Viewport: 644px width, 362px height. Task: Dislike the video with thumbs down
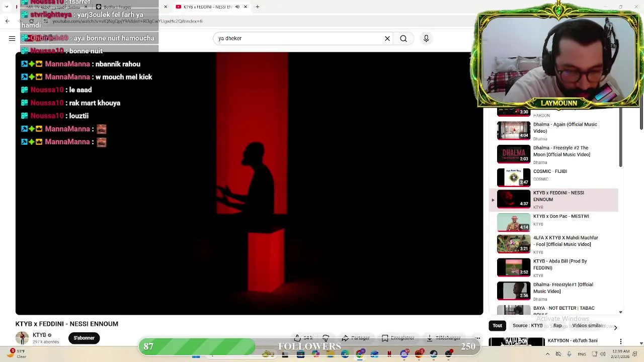pyautogui.click(x=326, y=338)
